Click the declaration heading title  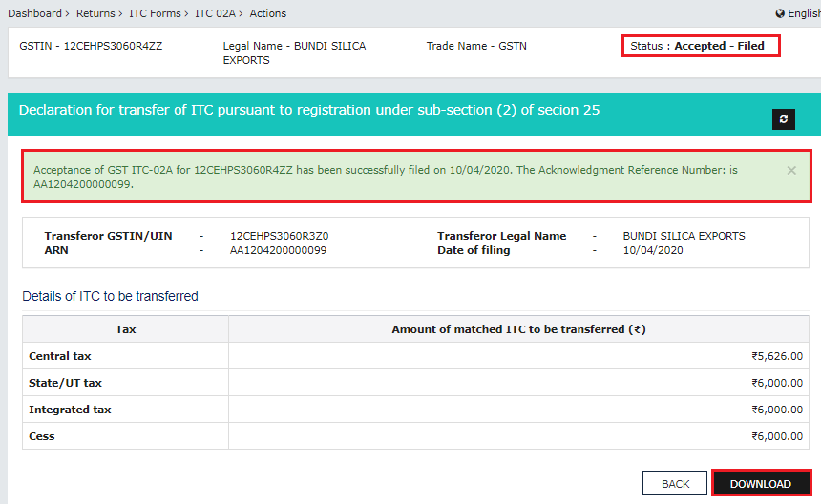click(x=309, y=110)
